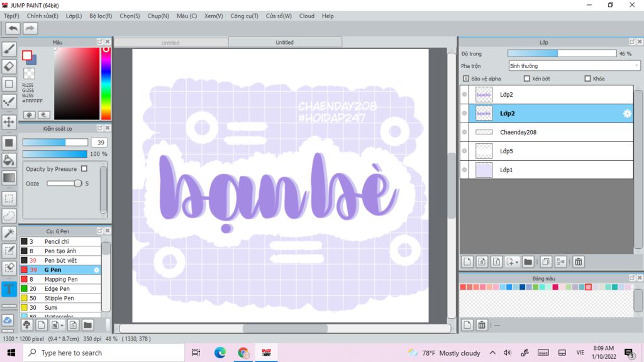Screen dimensions: 644x362
Task: Select the Gradient tool
Action: (9, 178)
